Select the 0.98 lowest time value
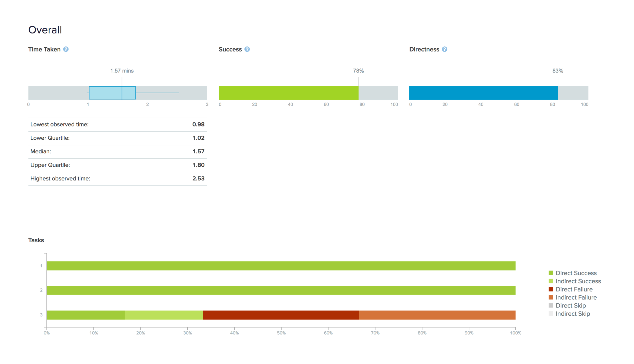Viewport: 634px width, 364px height. point(198,124)
